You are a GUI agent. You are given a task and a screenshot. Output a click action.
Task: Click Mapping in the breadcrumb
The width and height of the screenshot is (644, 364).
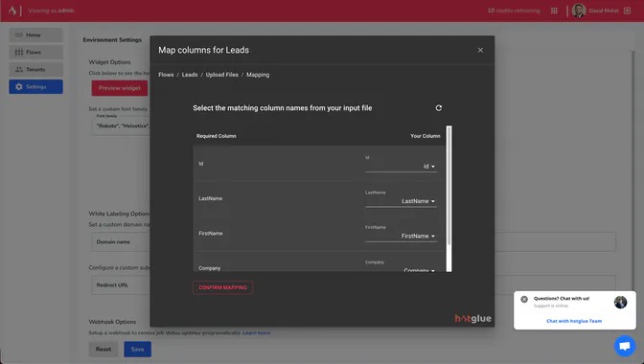(x=258, y=75)
